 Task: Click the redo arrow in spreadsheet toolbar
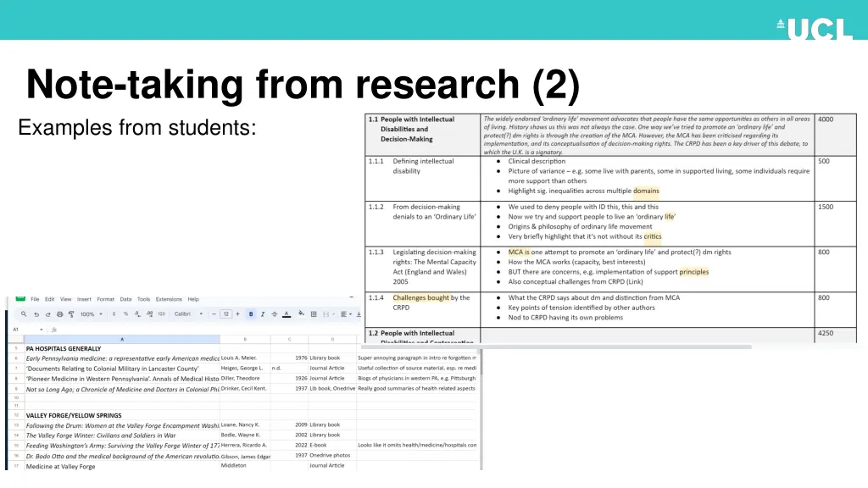pos(47,314)
